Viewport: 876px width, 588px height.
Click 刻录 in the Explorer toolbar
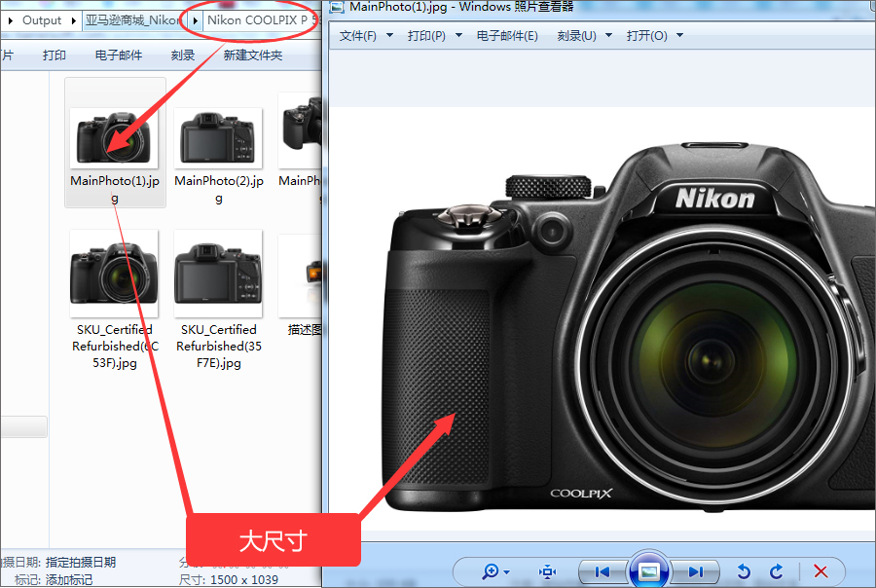pyautogui.click(x=183, y=55)
